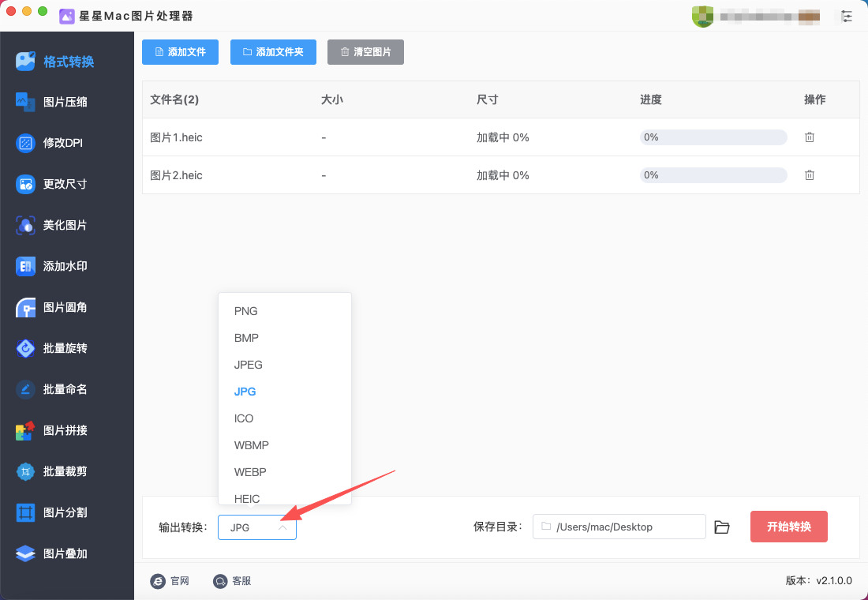Select the 图片2.heic file name

(176, 175)
